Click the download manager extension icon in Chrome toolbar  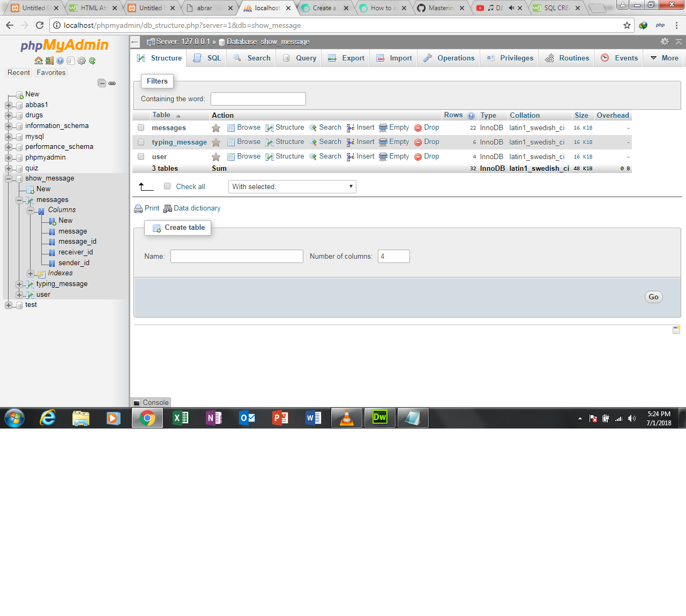pyautogui.click(x=643, y=25)
